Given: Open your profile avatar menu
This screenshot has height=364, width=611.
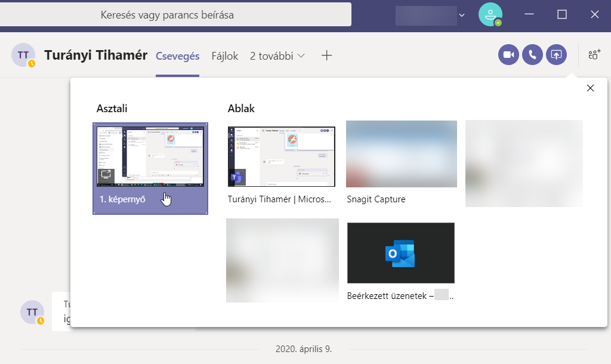Looking at the screenshot, I should coord(490,14).
